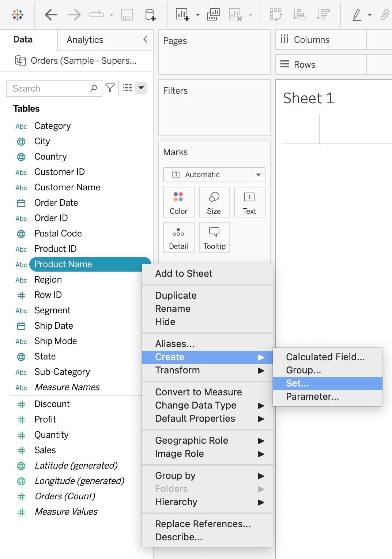
Task: Click the swap rows and columns icon
Action: point(276,15)
